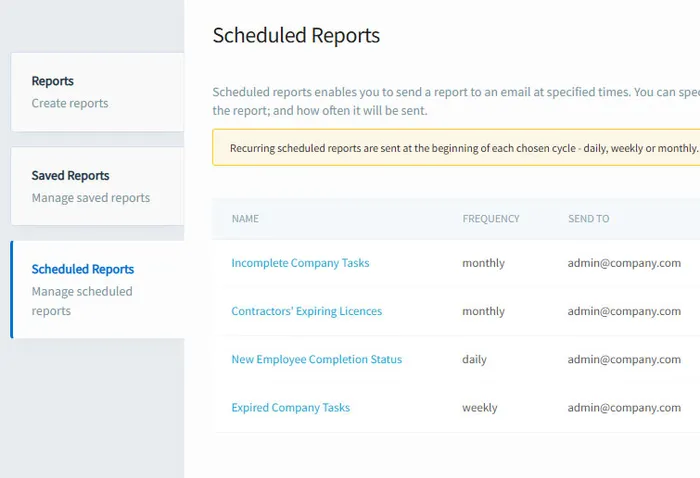Open the Incomplete Company Tasks report
This screenshot has height=478, width=700.
click(300, 263)
